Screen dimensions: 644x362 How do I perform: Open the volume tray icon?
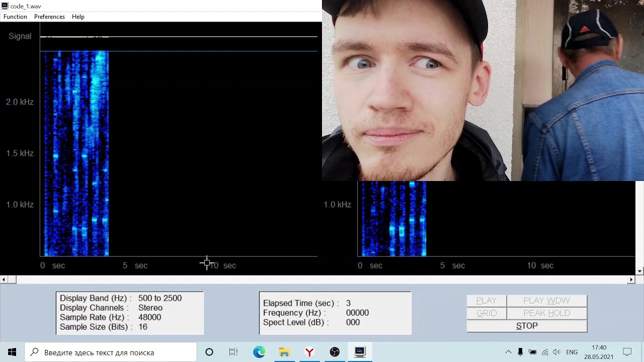[x=556, y=352]
